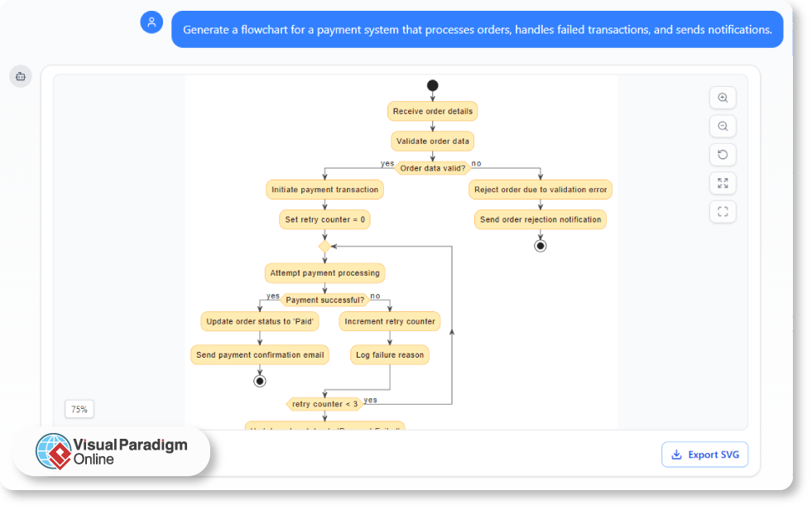This screenshot has height=505, width=812.
Task: Click the 75% zoom level indicator
Action: (79, 409)
